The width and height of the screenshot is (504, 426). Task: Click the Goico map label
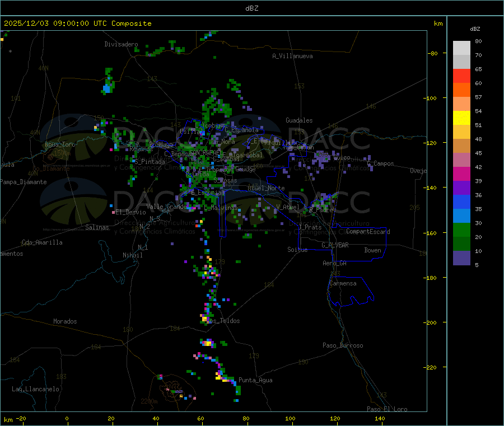point(342,158)
